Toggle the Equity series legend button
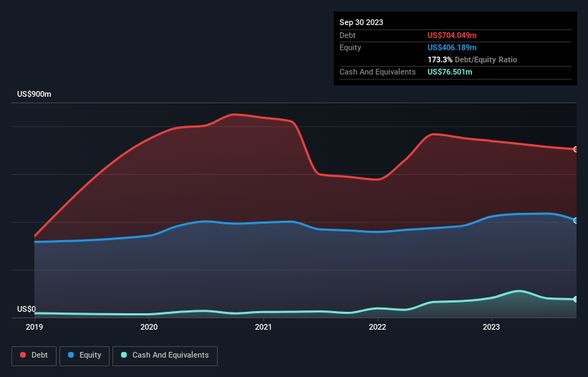Image resolution: width=588 pixels, height=377 pixels. pos(85,355)
